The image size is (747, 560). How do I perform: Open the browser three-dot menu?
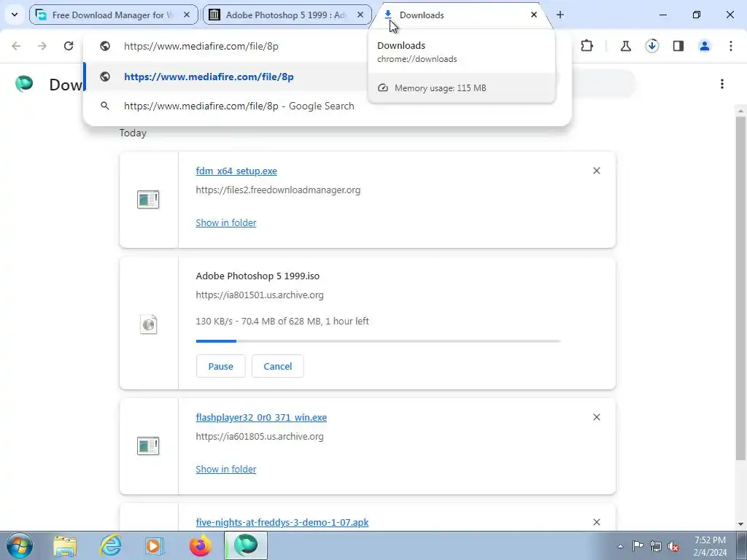(x=731, y=46)
